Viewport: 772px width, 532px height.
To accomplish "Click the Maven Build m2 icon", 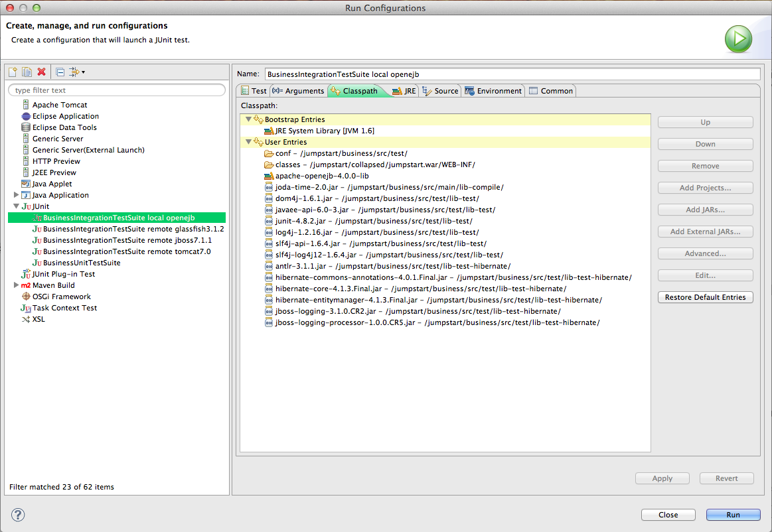I will (26, 285).
